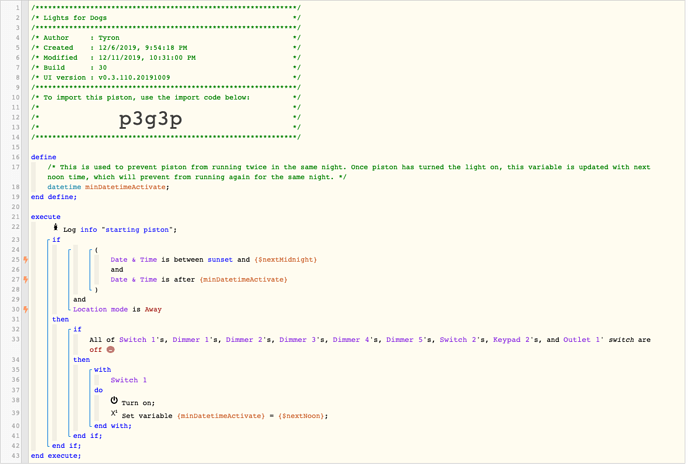Viewport: 690px width, 466px height.
Task: Click the comment explaining minDatetimeActivate on line 17
Action: coord(349,172)
